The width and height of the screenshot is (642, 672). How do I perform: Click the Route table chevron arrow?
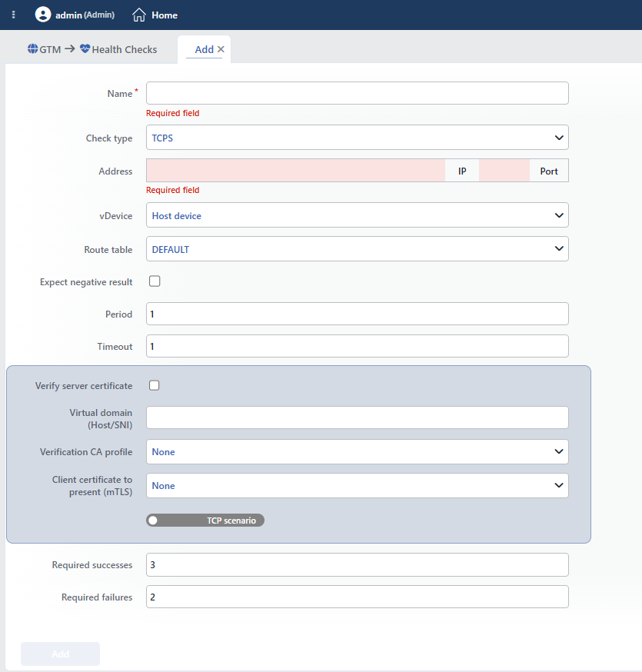point(559,248)
